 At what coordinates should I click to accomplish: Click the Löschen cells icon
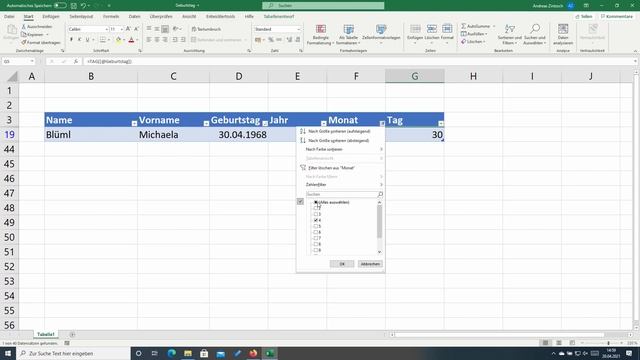click(431, 33)
